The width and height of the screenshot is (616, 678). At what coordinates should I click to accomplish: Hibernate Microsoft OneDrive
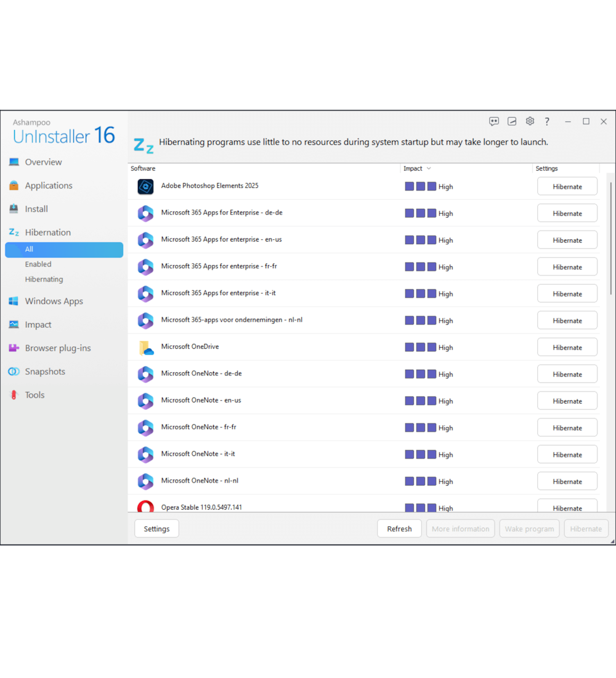(567, 348)
